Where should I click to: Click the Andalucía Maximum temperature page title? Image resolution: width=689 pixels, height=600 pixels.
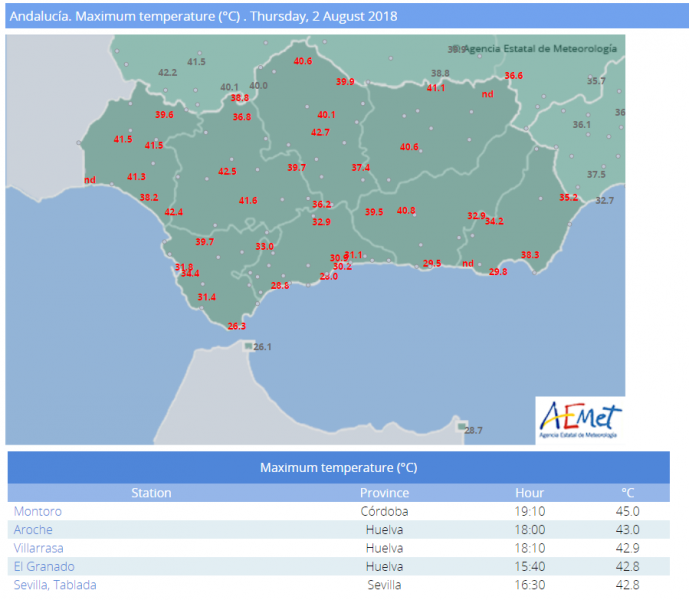pos(203,16)
